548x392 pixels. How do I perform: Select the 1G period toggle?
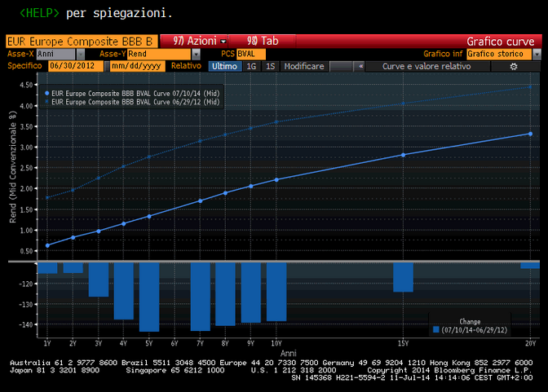[x=251, y=66]
